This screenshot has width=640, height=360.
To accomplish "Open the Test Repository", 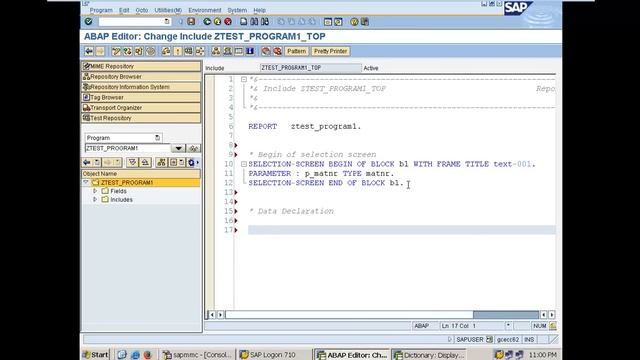I will click(141, 118).
